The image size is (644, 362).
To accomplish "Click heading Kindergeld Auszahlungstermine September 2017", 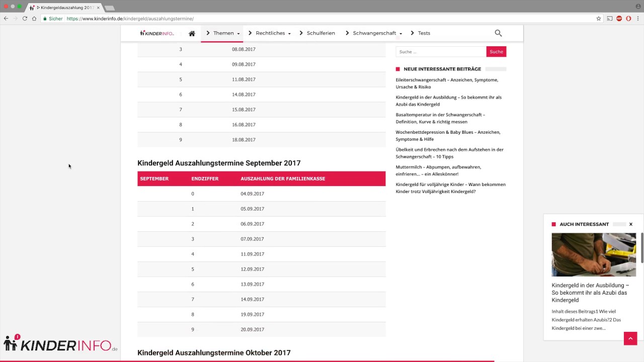I will (x=219, y=163).
